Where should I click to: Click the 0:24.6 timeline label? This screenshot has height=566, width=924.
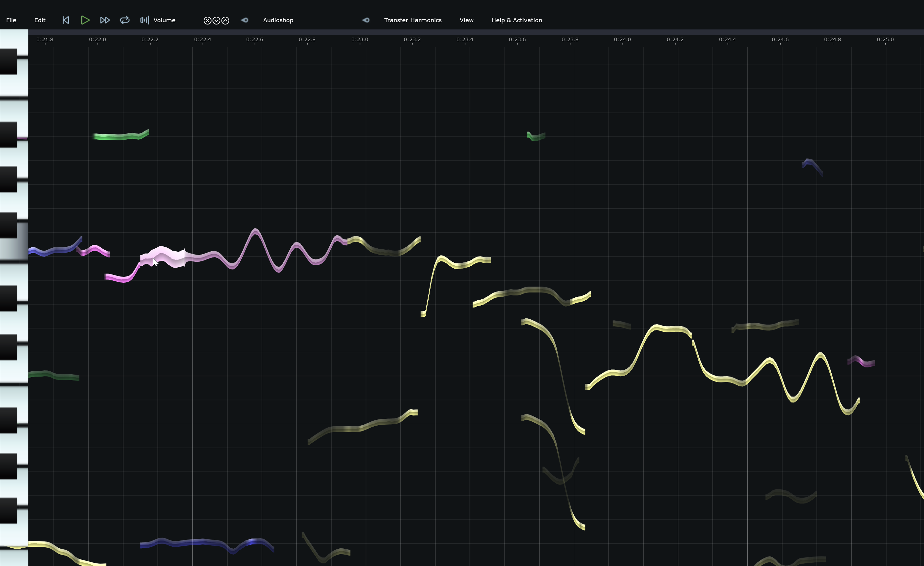[x=780, y=40]
